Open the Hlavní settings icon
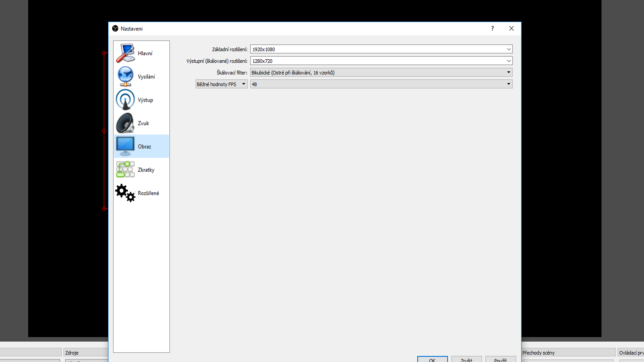This screenshot has height=362, width=644. click(x=125, y=53)
